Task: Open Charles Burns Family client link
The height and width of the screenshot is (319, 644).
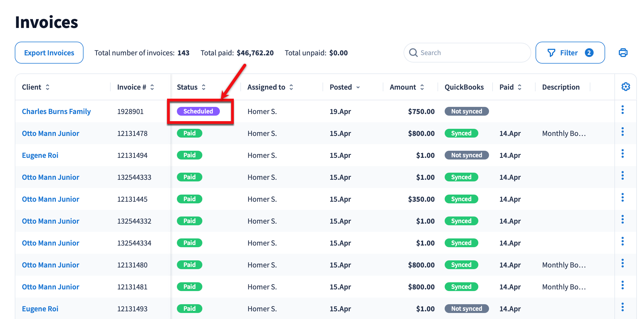Action: [56, 112]
